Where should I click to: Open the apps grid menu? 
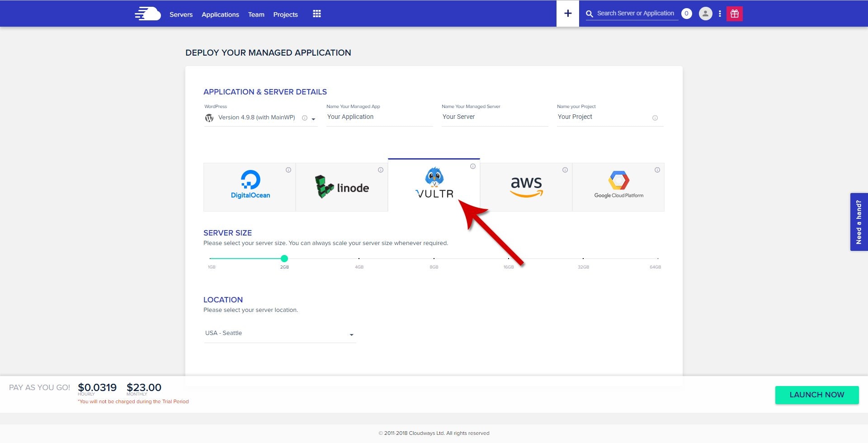click(316, 14)
